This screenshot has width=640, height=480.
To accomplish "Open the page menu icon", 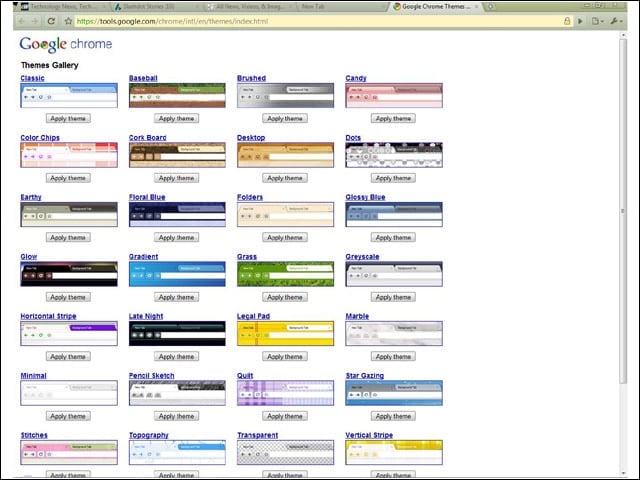I will click(x=598, y=21).
